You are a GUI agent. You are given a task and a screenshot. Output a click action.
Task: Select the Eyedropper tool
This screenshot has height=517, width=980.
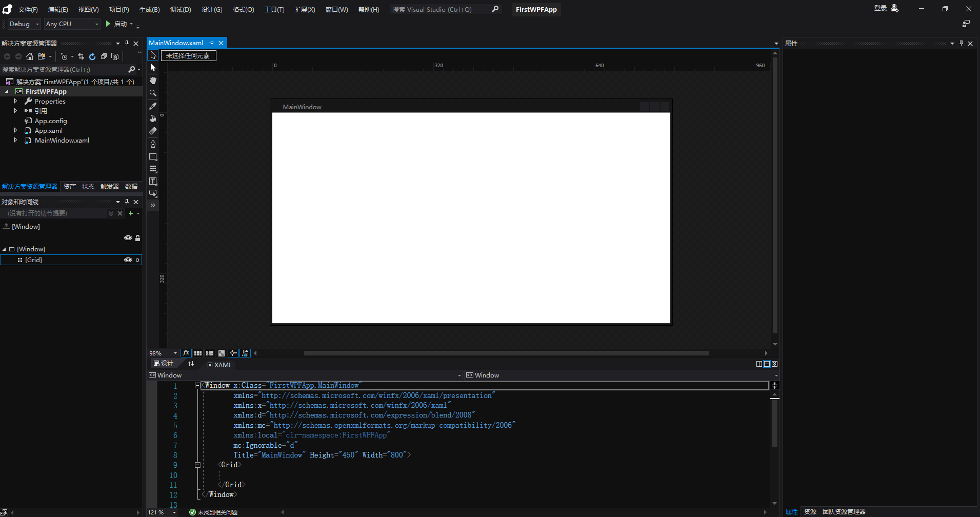click(x=153, y=106)
